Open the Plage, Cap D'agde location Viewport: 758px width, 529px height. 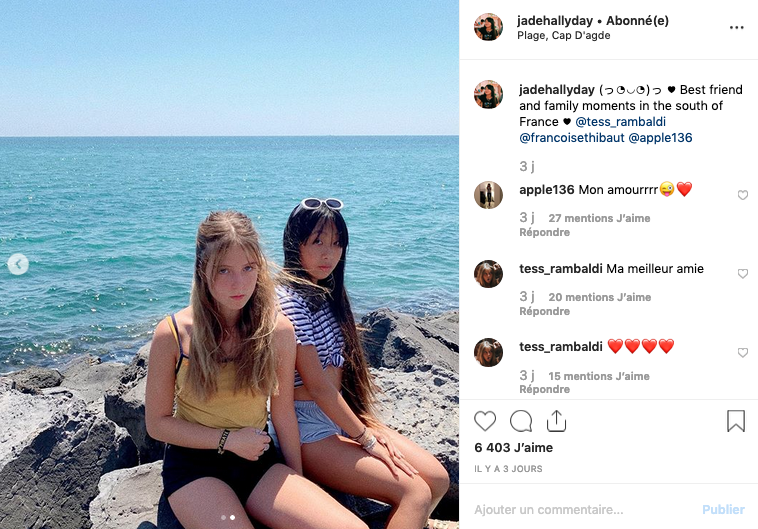(x=564, y=36)
